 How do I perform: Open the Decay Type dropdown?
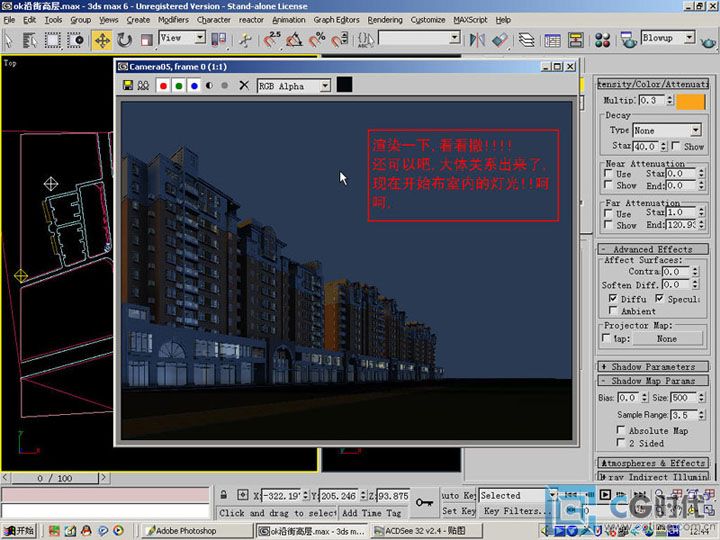[x=696, y=130]
